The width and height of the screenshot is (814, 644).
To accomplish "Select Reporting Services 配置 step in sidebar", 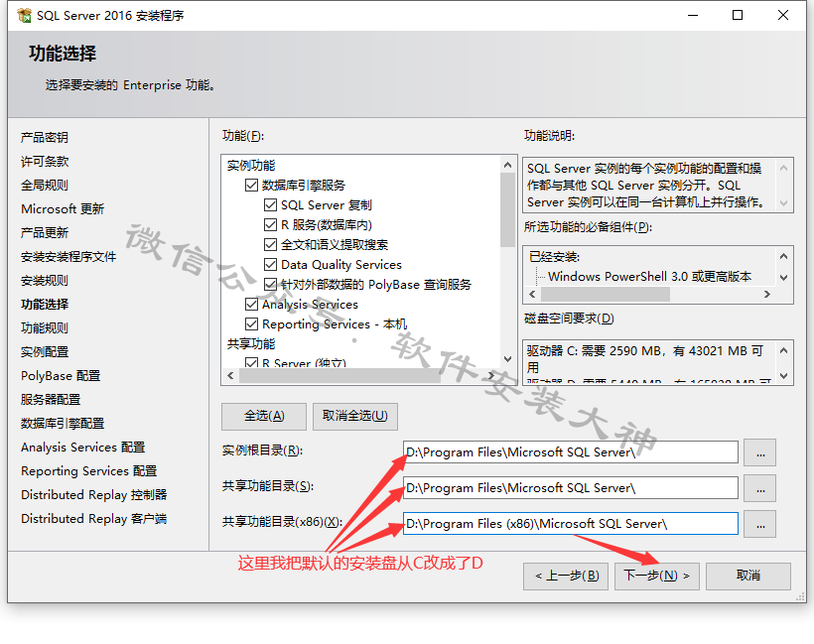I will click(88, 471).
